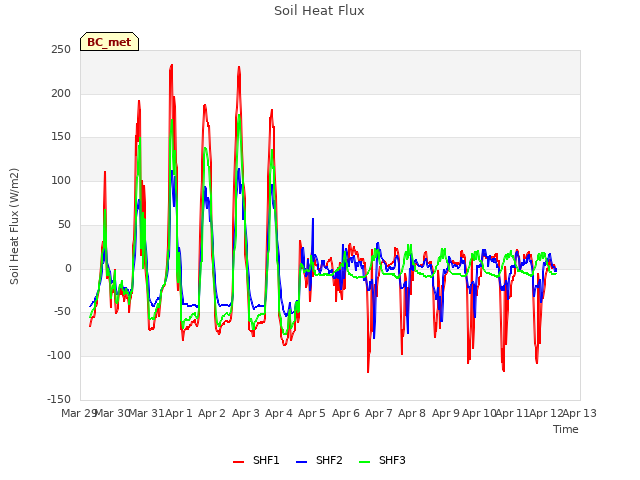Click the Apr 12 x-axis label
This screenshot has height=480, width=640.
pos(546,413)
